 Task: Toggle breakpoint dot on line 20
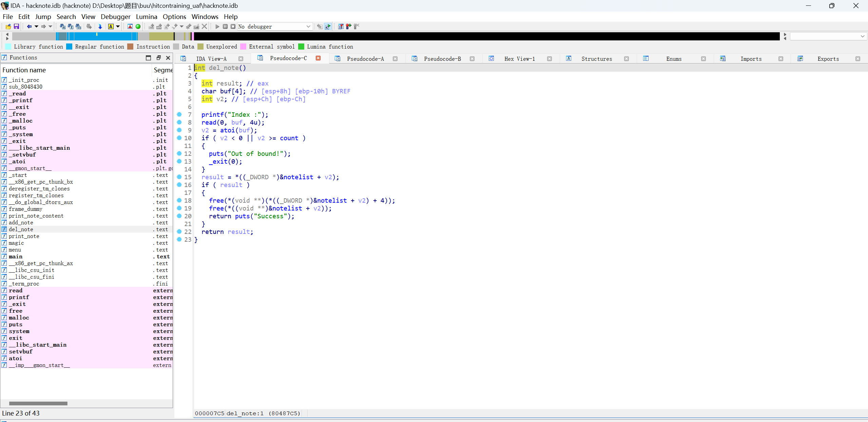click(x=179, y=216)
